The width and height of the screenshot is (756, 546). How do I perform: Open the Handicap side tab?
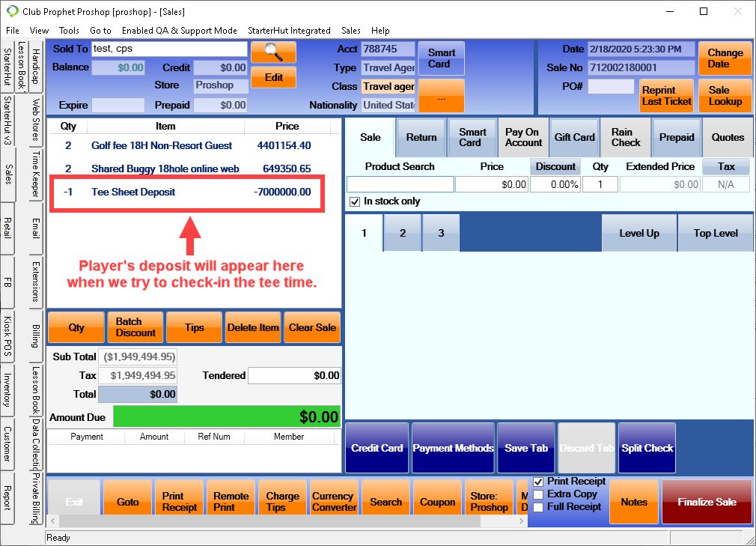click(x=36, y=67)
